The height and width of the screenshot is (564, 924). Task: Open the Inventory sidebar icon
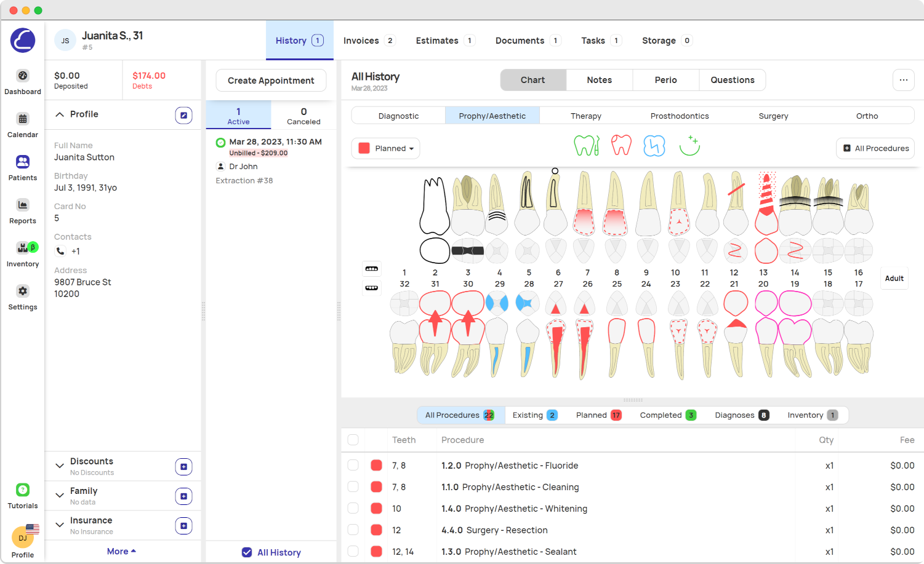(x=22, y=252)
